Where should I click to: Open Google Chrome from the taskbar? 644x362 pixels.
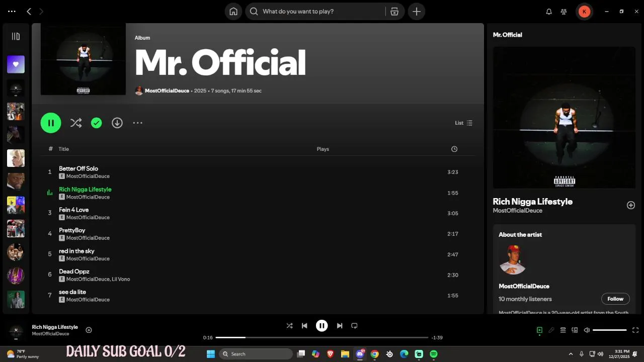[375, 354]
